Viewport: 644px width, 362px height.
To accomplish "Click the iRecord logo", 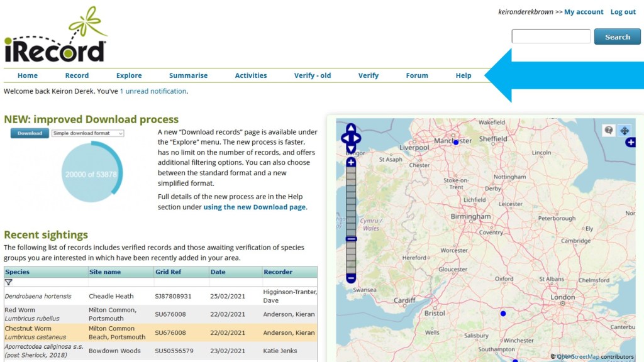I will pyautogui.click(x=55, y=36).
